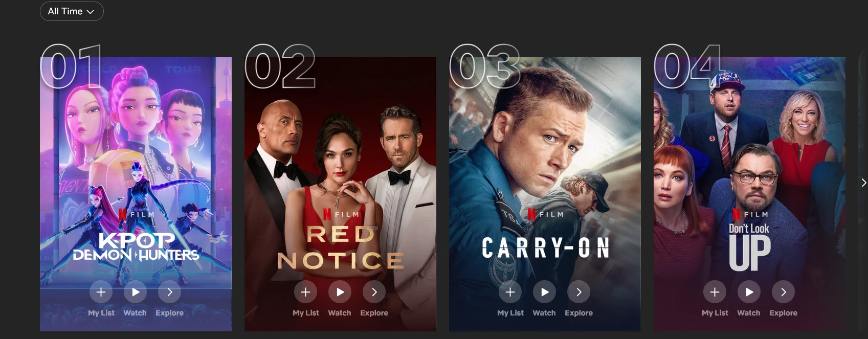Play Red Notice using the Watch icon
This screenshot has width=868, height=339.
click(340, 292)
